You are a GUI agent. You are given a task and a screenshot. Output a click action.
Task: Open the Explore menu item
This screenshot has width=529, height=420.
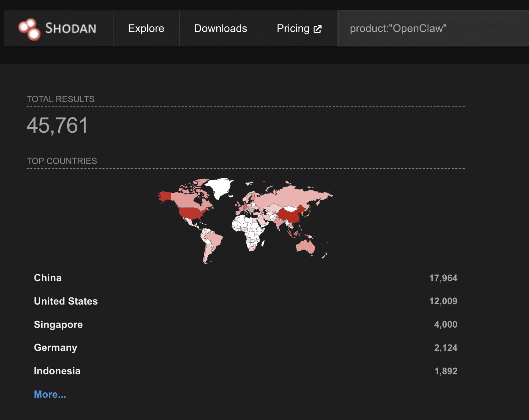tap(146, 28)
